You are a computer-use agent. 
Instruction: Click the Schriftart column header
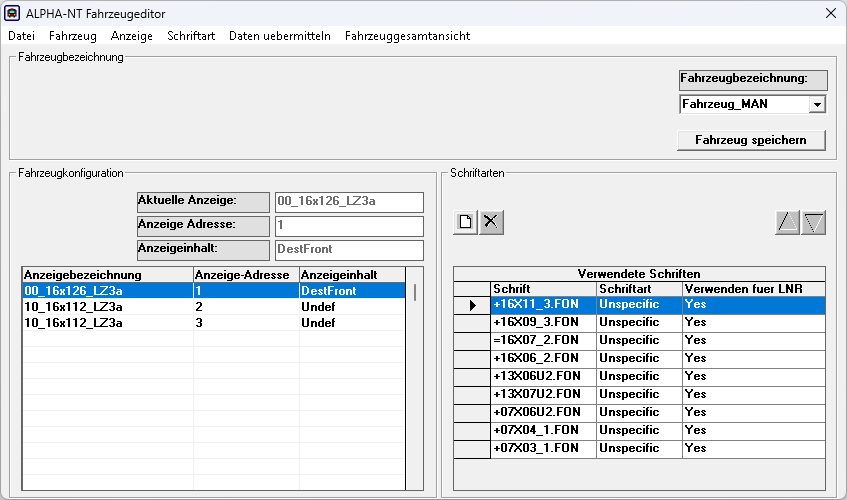(640, 289)
